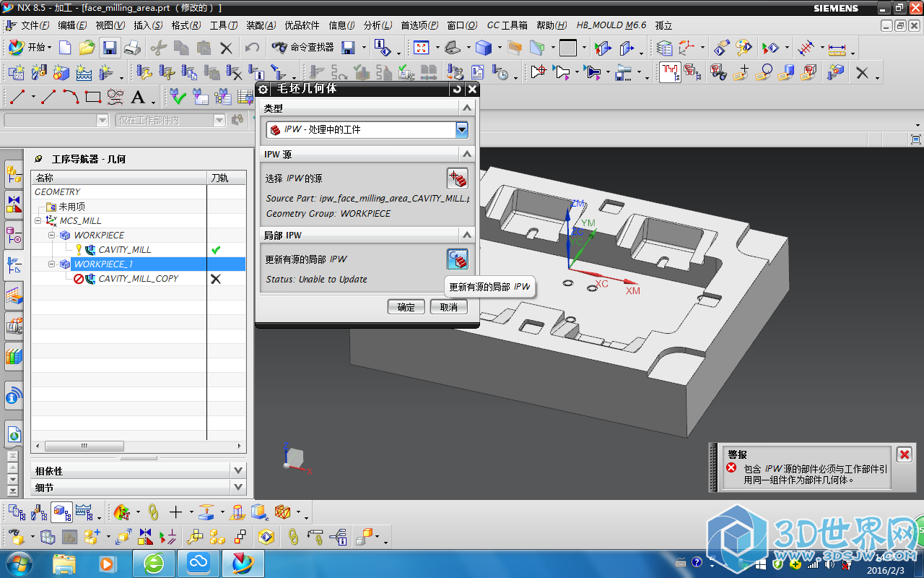Click the new file icon

pyautogui.click(x=65, y=48)
